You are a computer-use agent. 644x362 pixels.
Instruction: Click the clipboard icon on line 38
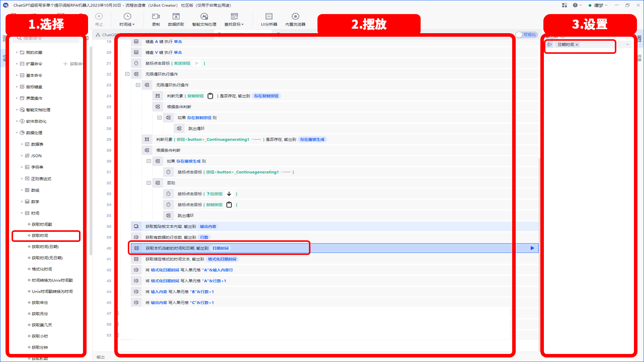coord(136,226)
